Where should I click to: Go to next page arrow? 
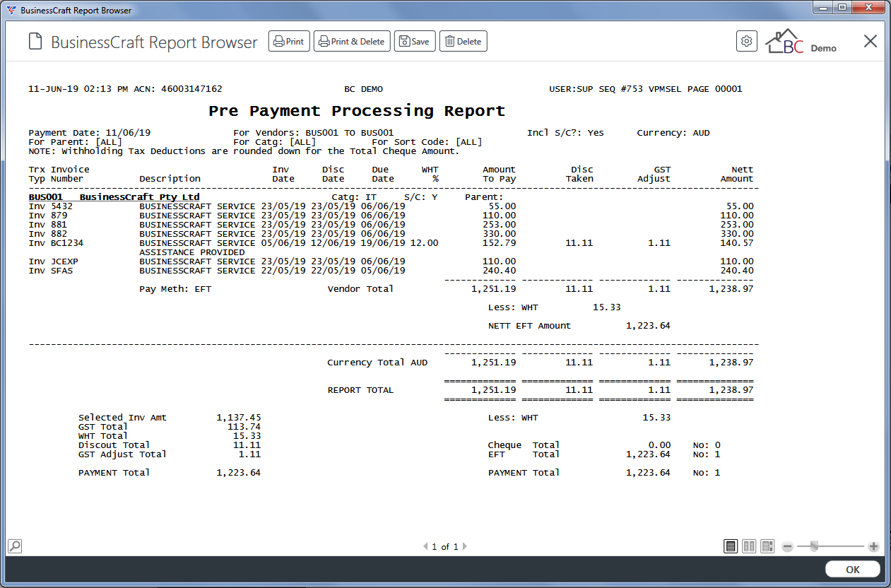pyautogui.click(x=465, y=546)
